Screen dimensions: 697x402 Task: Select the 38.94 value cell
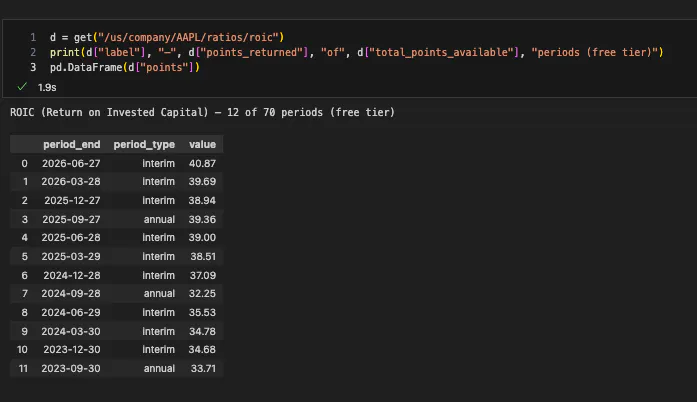coord(202,201)
